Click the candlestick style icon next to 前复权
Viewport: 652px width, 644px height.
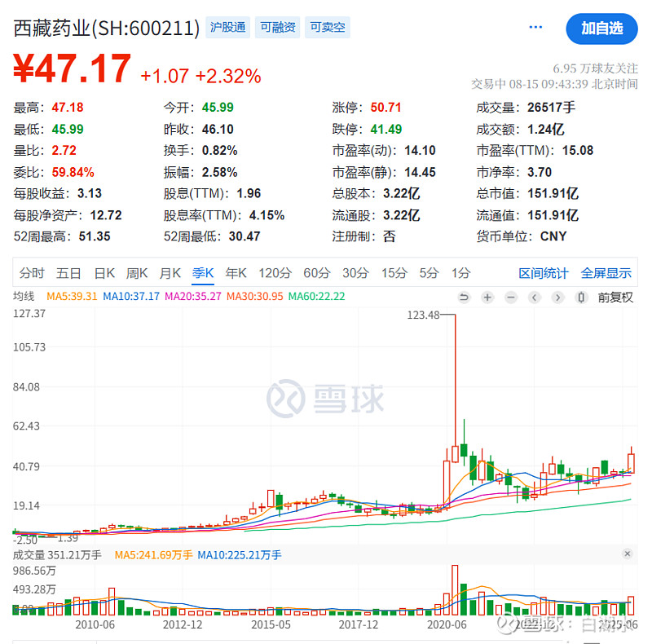[x=581, y=297]
